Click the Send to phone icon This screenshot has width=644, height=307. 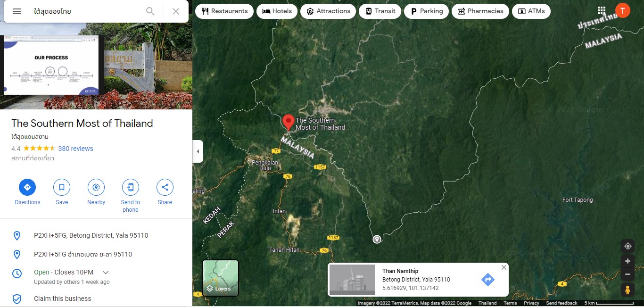(131, 187)
